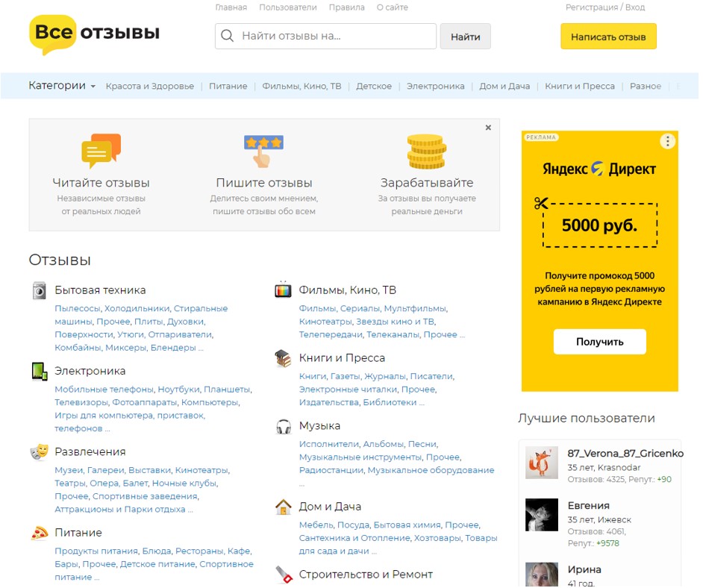
Task: Click the Написать отзыв button
Action: coord(608,37)
